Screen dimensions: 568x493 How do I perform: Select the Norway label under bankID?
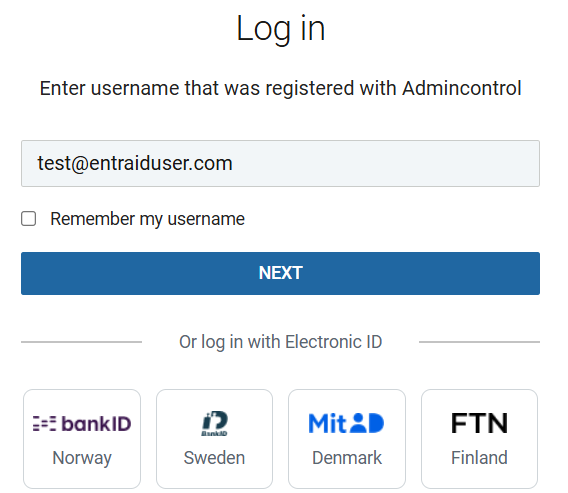pyautogui.click(x=82, y=458)
